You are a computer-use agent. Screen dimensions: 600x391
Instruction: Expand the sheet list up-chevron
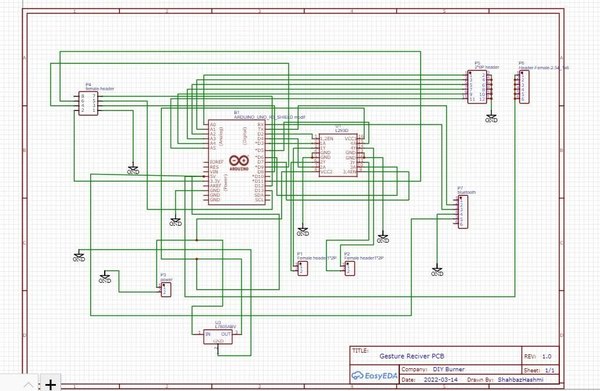pos(29,384)
